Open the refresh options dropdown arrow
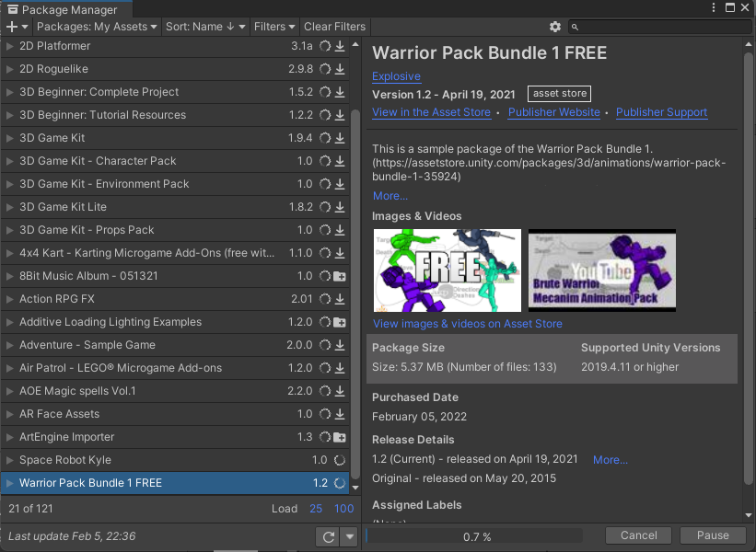Image resolution: width=756 pixels, height=552 pixels. click(x=350, y=536)
